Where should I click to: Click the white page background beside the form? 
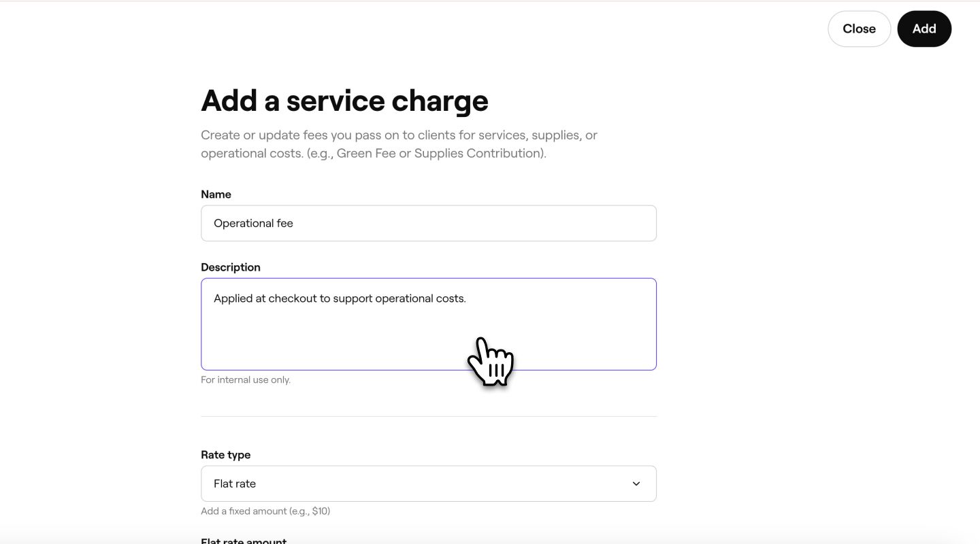(x=783, y=272)
